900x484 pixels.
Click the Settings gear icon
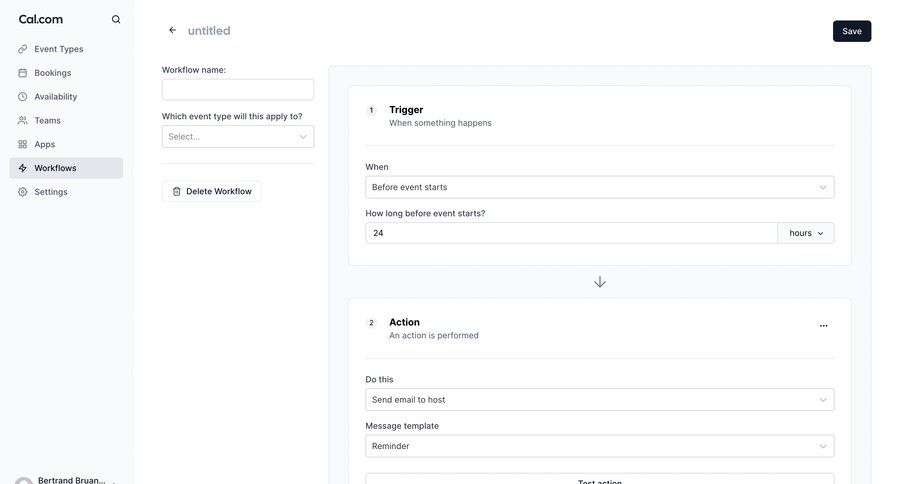point(22,192)
